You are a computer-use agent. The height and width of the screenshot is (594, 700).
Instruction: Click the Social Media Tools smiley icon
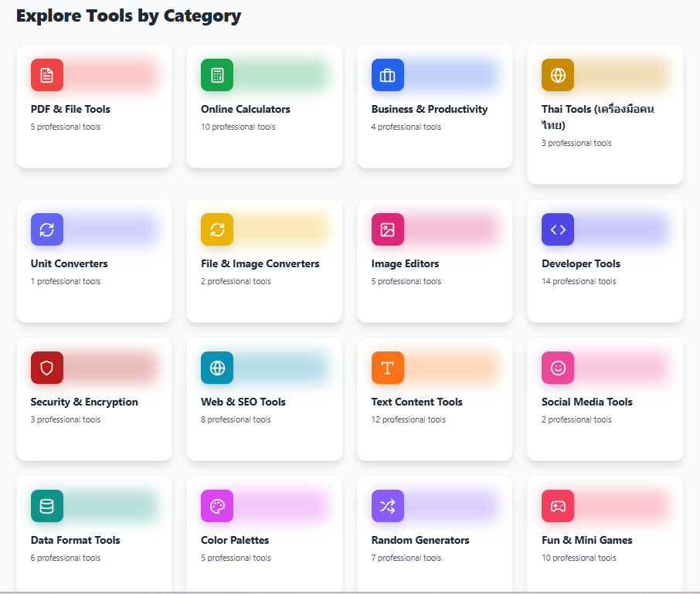point(557,368)
